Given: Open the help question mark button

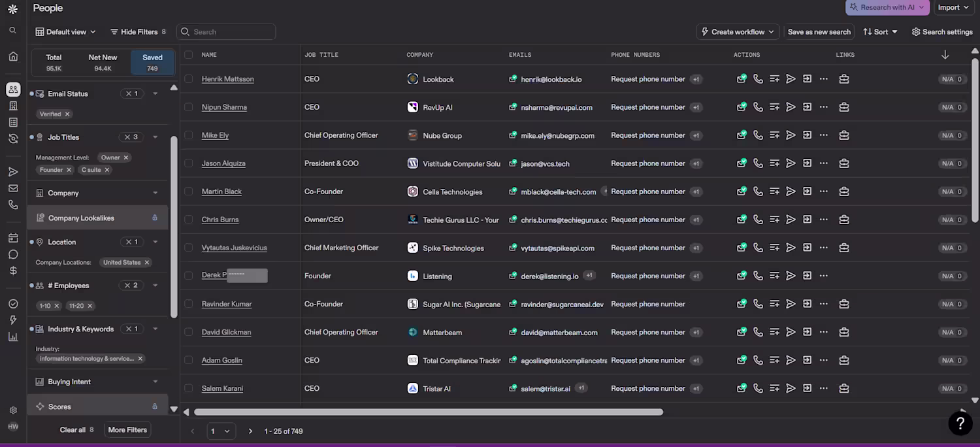Looking at the screenshot, I should pyautogui.click(x=960, y=423).
